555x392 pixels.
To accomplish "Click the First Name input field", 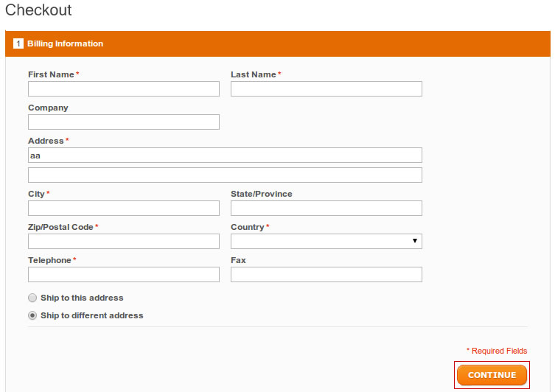I will coord(124,89).
